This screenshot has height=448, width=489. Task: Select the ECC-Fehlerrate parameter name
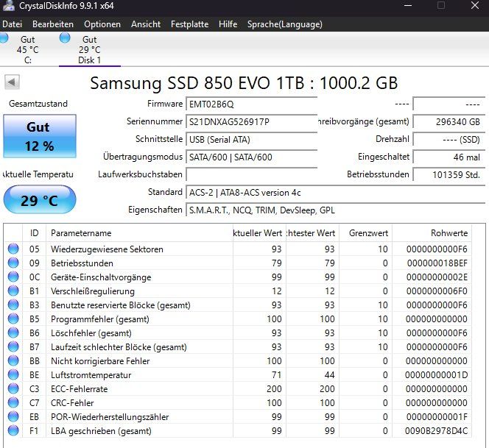click(x=79, y=389)
